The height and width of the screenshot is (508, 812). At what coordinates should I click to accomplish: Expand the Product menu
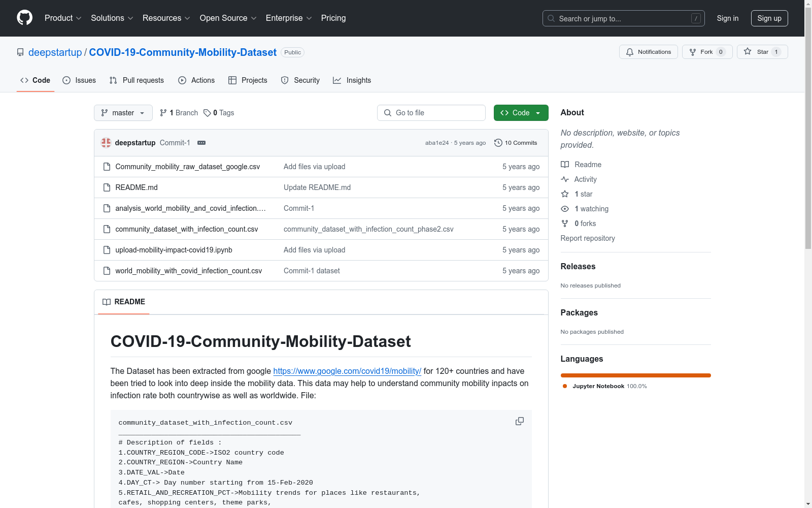point(63,18)
